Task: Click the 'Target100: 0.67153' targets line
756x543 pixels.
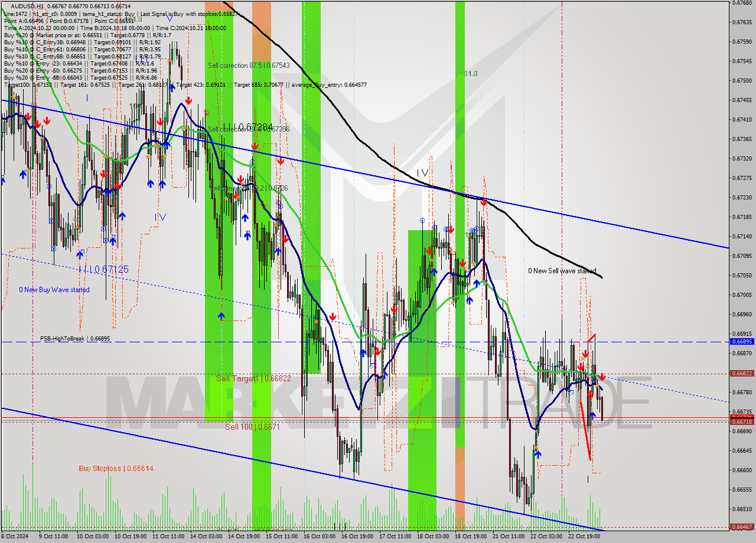Action: click(x=185, y=84)
